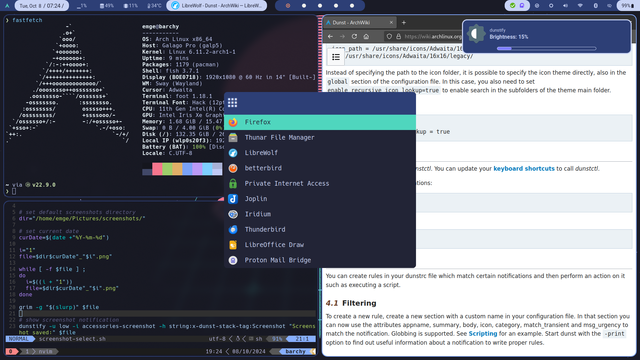The image size is (640, 360).
Task: Click the 11% disk usage module
Action: point(130,6)
